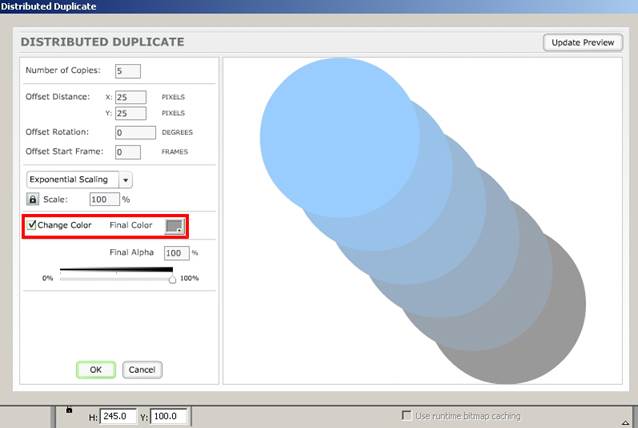Toggle the scale lock icon
Viewport: 638px width, 428px height.
pyautogui.click(x=33, y=199)
